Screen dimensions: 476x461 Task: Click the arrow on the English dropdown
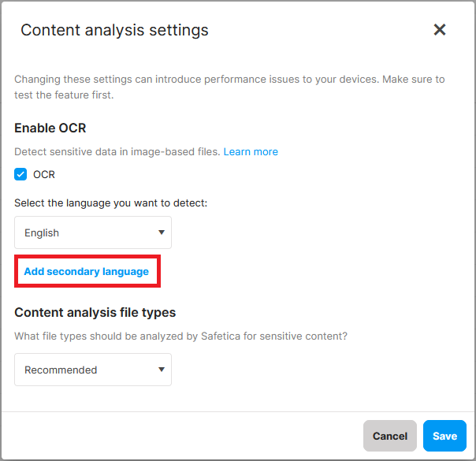click(161, 232)
